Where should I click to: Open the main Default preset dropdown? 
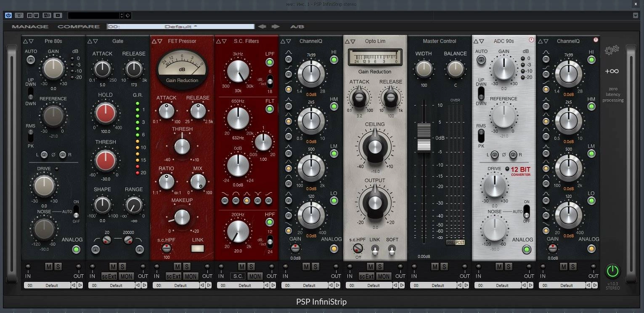(180, 27)
